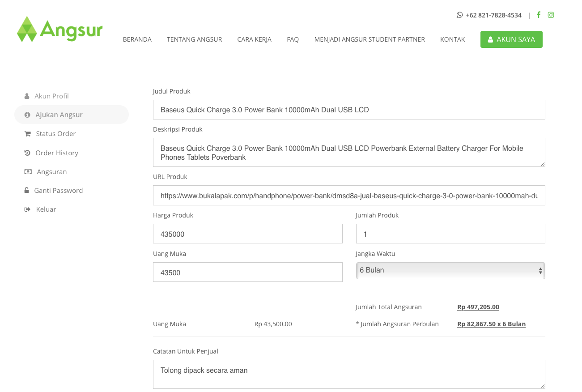
Task: Click the Catatan Untuk Penjual textarea
Action: click(348, 374)
